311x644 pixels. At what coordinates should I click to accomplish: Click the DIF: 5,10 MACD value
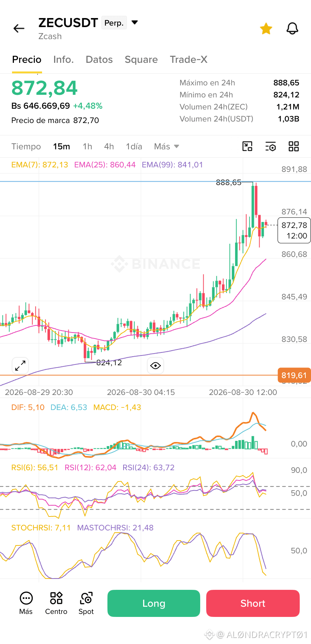(x=28, y=407)
